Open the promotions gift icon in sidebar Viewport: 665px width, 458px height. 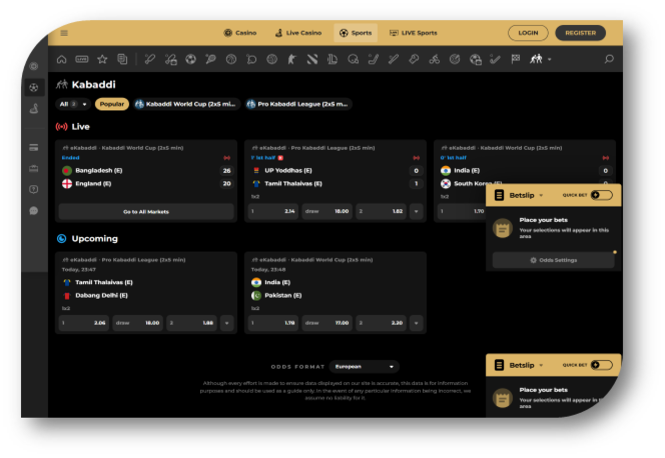34,169
